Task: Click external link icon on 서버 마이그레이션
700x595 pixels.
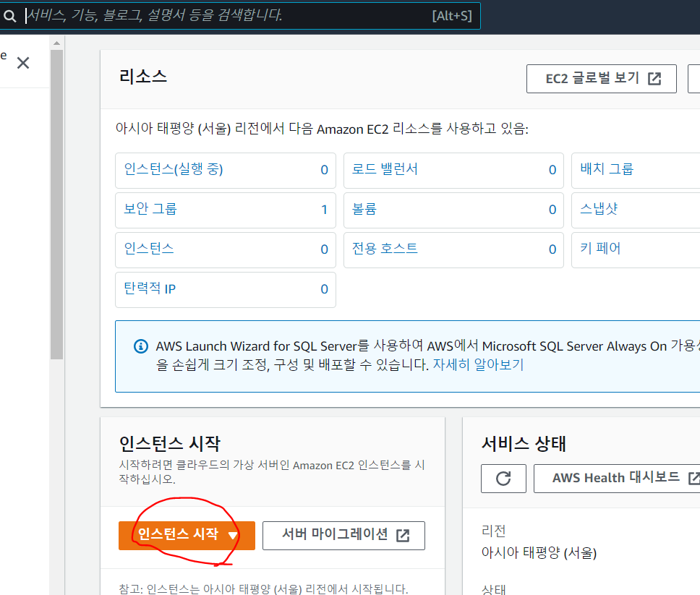Action: point(403,535)
